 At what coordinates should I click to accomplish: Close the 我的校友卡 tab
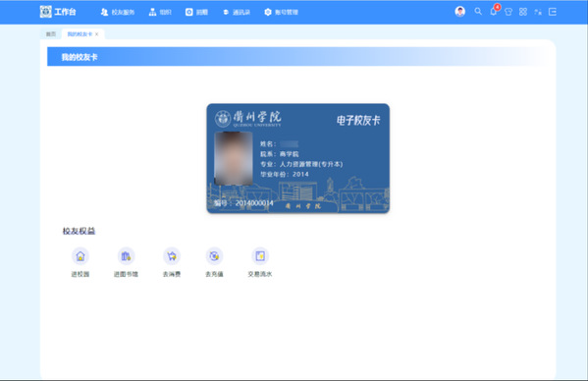97,34
